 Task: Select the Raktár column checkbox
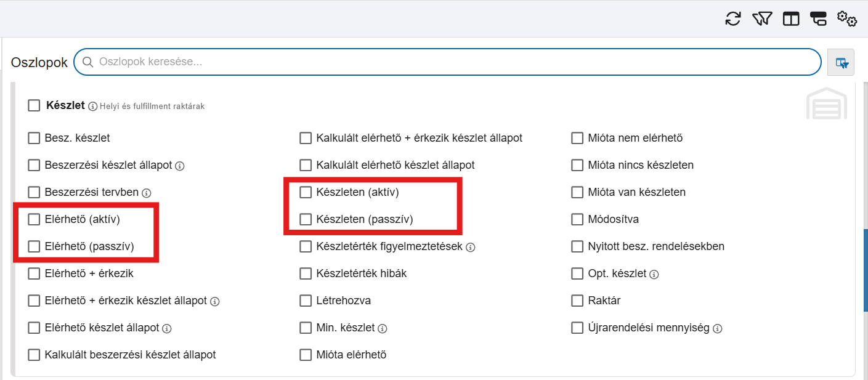pos(577,301)
